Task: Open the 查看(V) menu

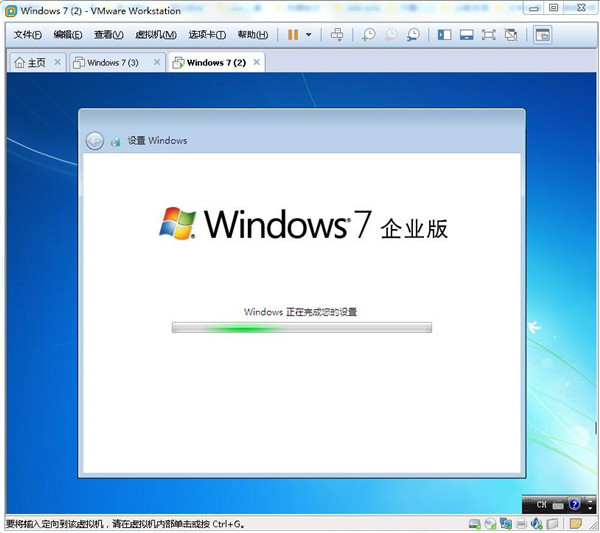Action: click(109, 35)
